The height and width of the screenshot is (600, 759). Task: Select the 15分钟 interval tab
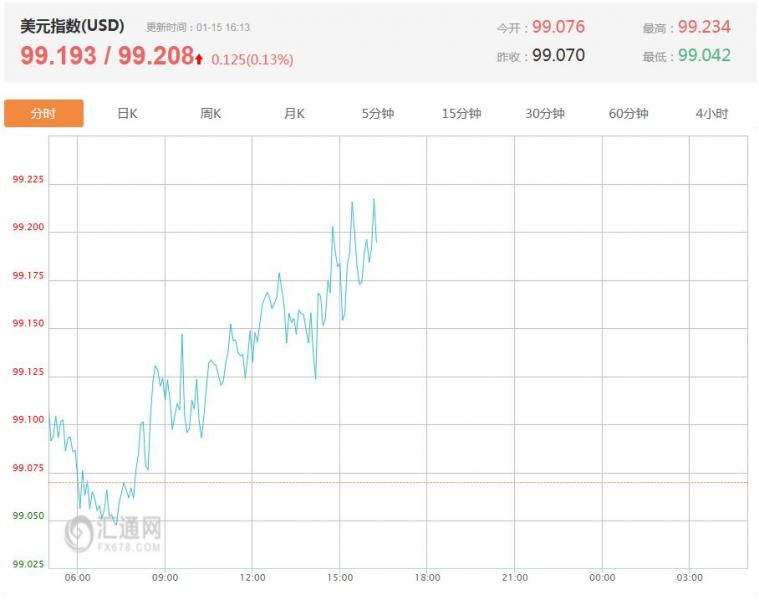tap(461, 114)
